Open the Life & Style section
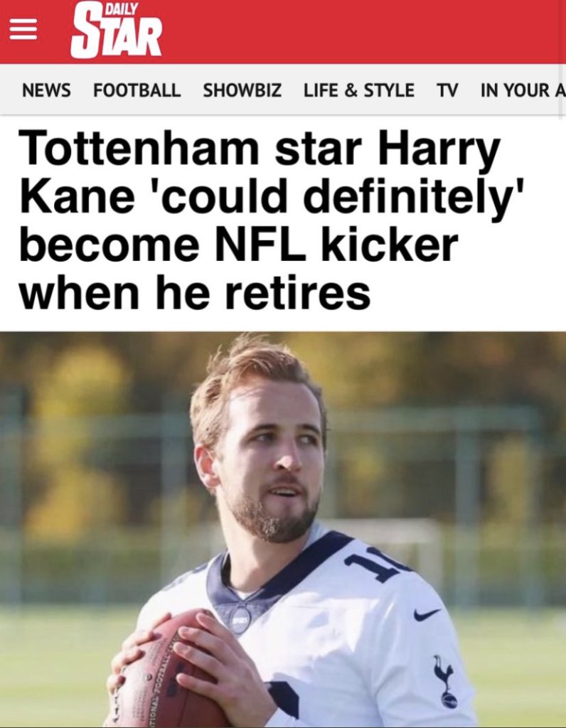 [359, 90]
